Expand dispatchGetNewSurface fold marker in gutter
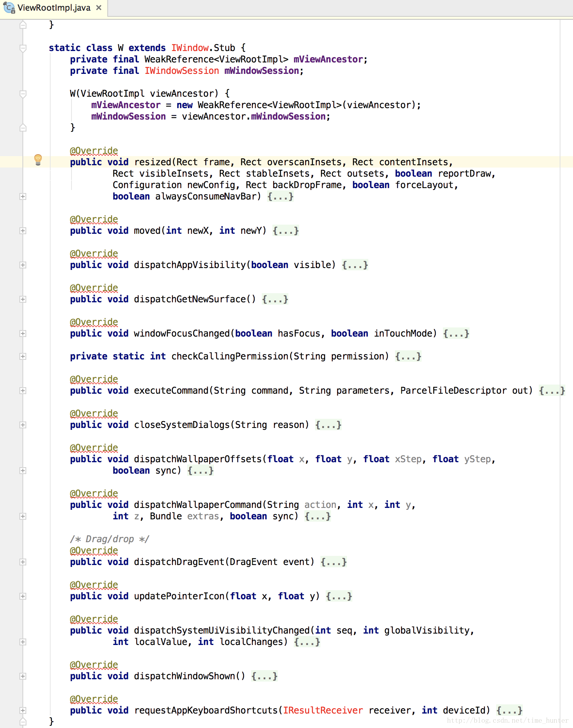The image size is (573, 728). (23, 299)
